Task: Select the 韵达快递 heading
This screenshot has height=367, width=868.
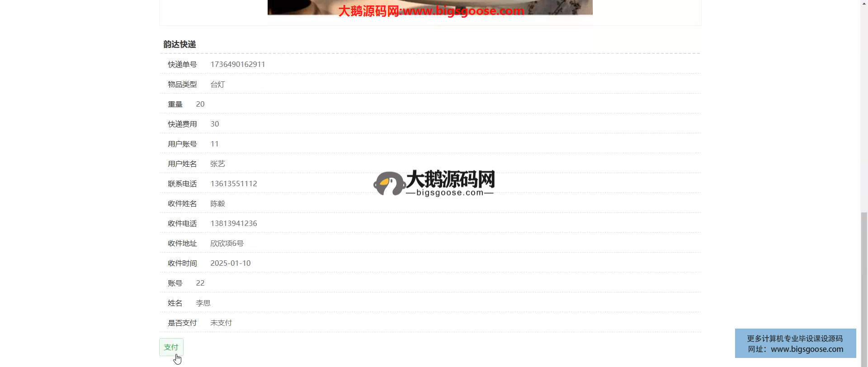Action: click(179, 44)
